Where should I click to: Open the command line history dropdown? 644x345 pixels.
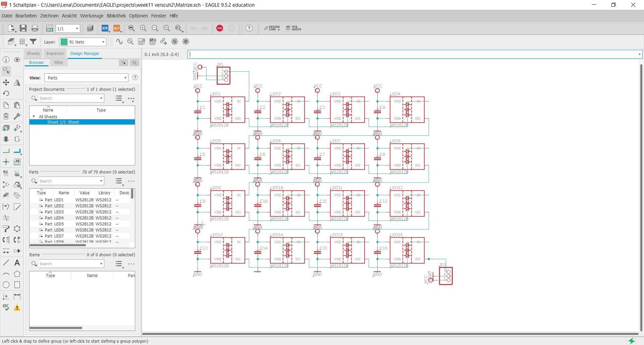[639, 54]
